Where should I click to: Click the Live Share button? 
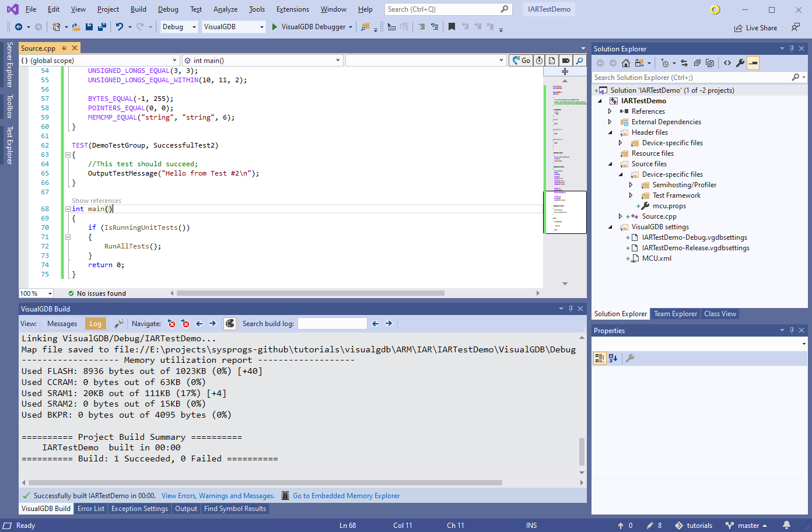(x=755, y=28)
